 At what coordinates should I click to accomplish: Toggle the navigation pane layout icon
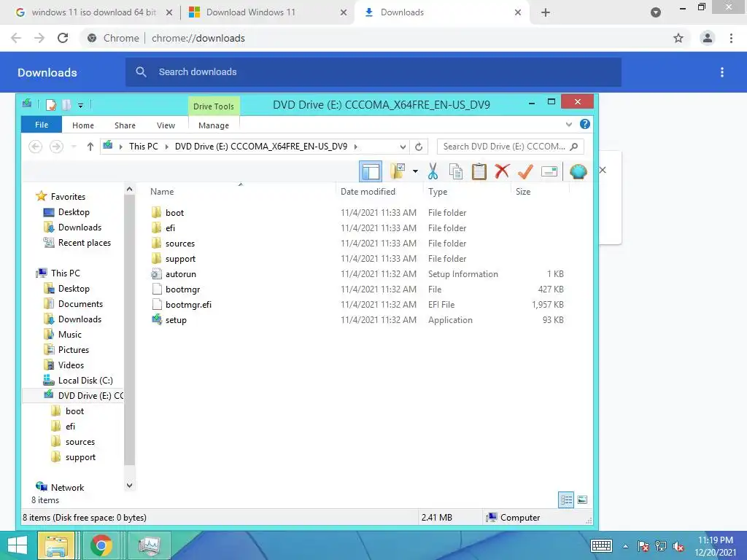tap(370, 171)
